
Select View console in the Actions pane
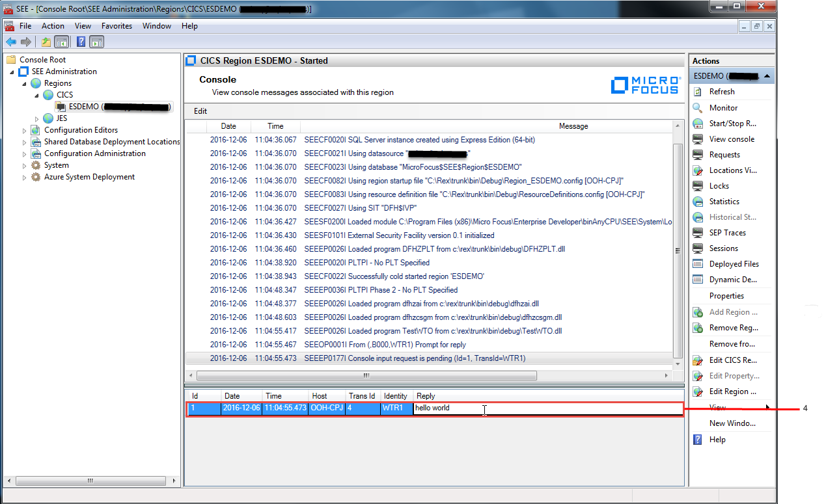732,139
